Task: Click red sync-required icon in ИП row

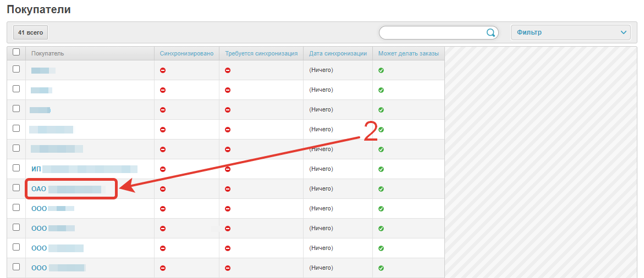Action: pyautogui.click(x=228, y=169)
